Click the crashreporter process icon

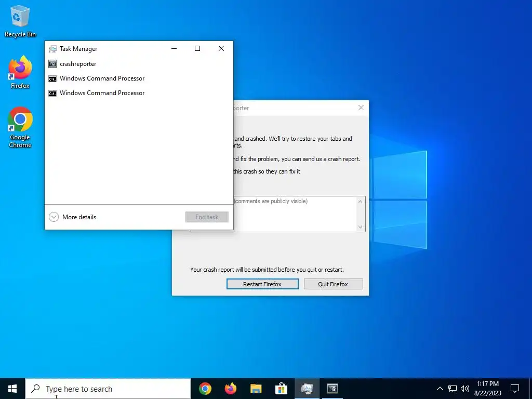(x=52, y=64)
